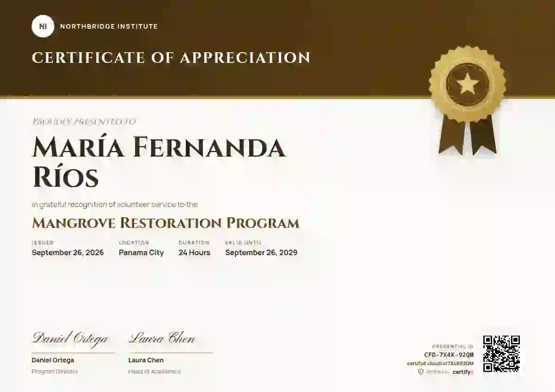Image resolution: width=555 pixels, height=392 pixels.
Task: Click the Head of Academics title
Action: point(154,372)
